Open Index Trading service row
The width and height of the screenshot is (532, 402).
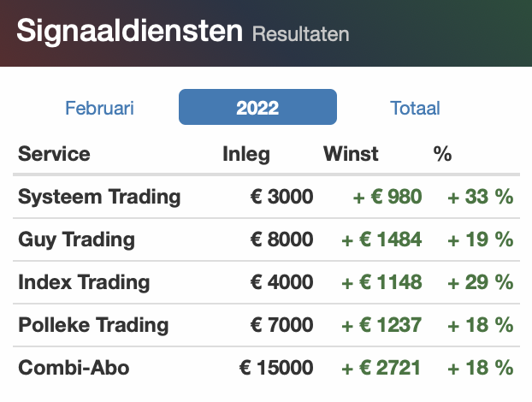coord(266,282)
